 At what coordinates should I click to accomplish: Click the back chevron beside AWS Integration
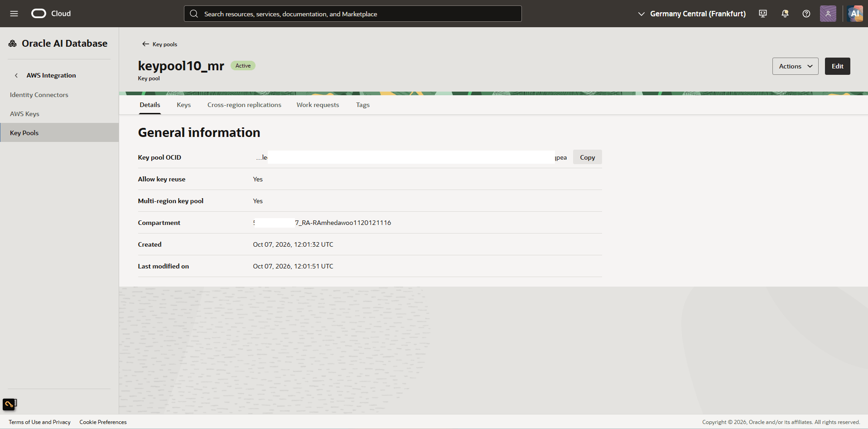(16, 75)
